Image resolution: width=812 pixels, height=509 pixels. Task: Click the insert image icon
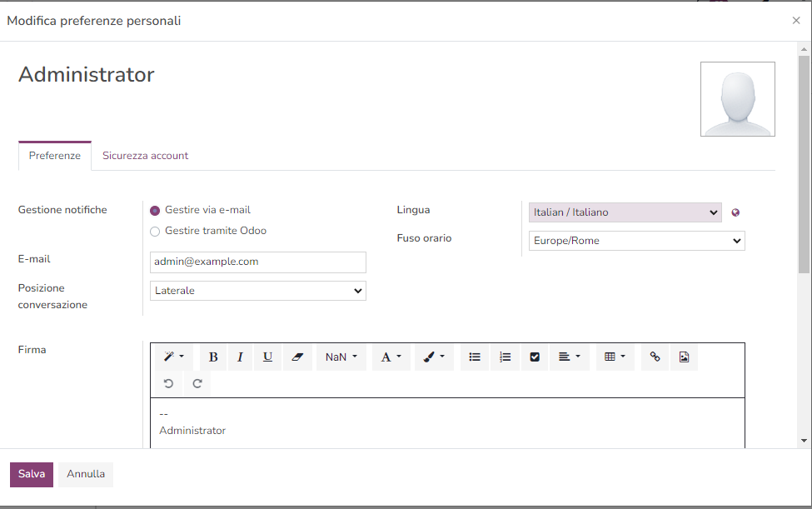[x=684, y=357]
